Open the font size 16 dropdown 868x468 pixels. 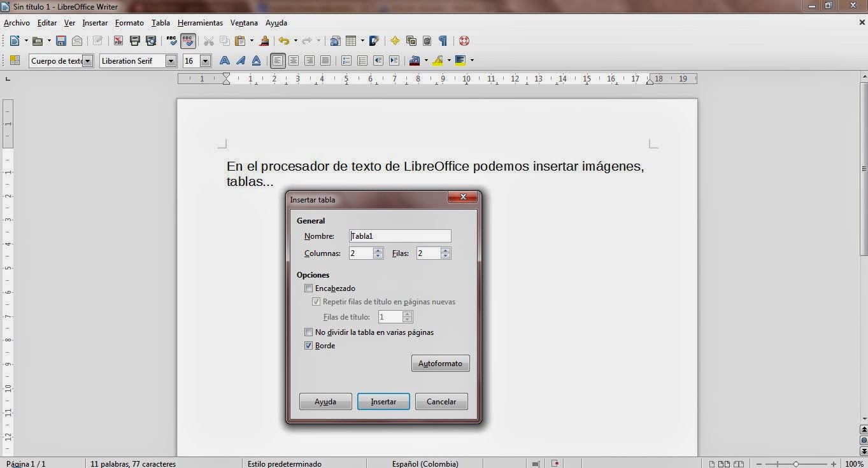[x=205, y=61]
